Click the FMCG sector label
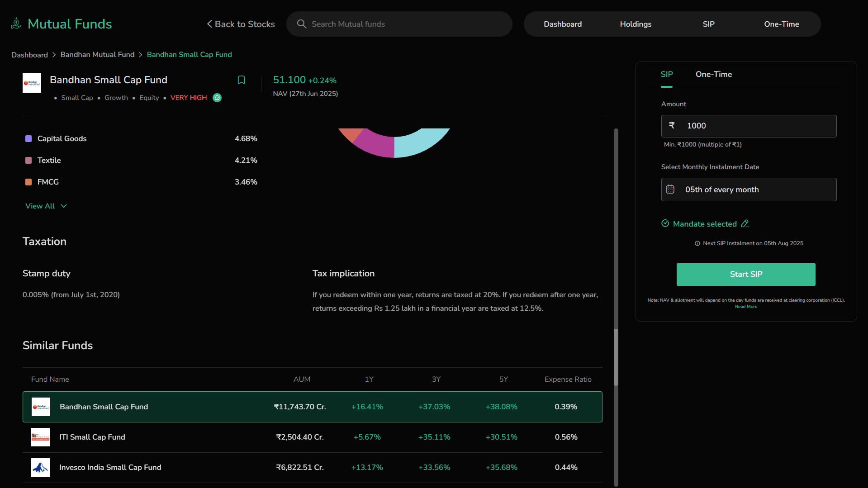This screenshot has width=868, height=488. [48, 182]
